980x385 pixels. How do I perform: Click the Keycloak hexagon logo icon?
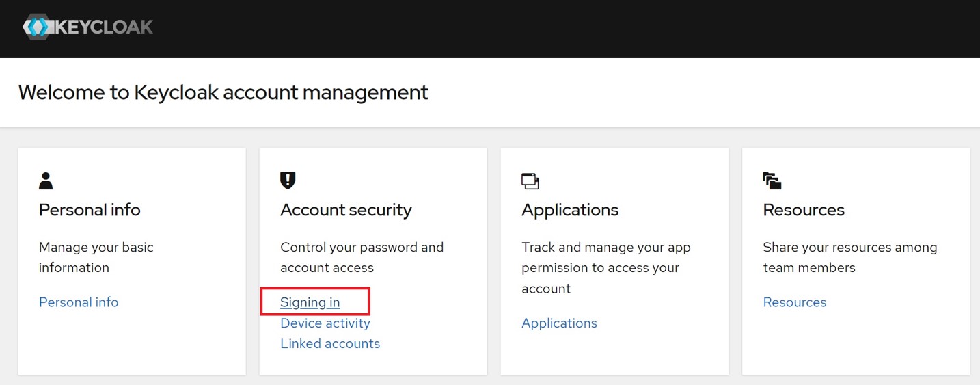(37, 27)
